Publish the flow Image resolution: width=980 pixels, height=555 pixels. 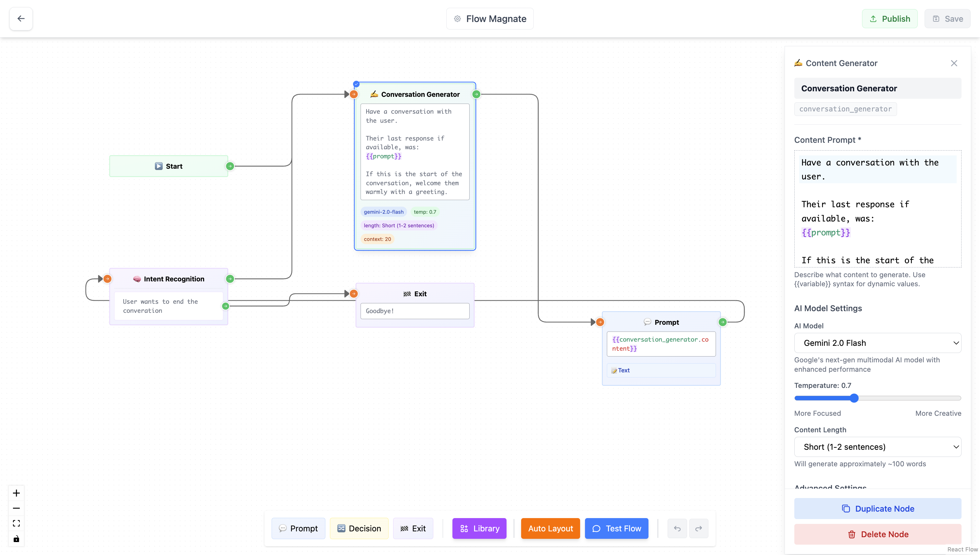890,19
